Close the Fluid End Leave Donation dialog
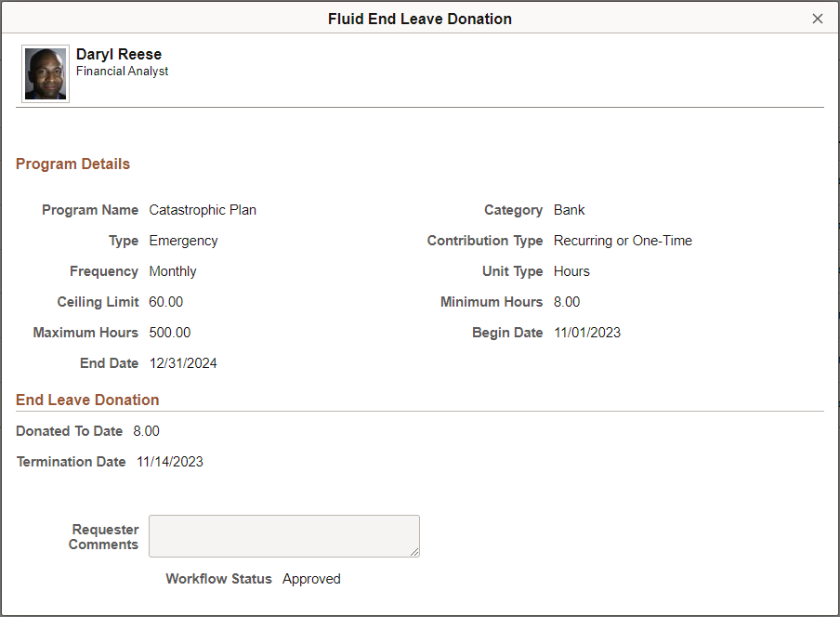Image resolution: width=840 pixels, height=617 pixels. [817, 19]
